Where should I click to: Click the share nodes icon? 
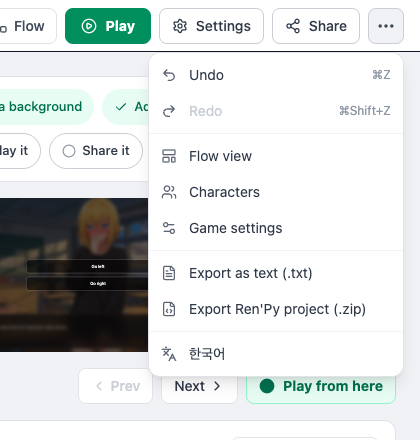point(293,26)
